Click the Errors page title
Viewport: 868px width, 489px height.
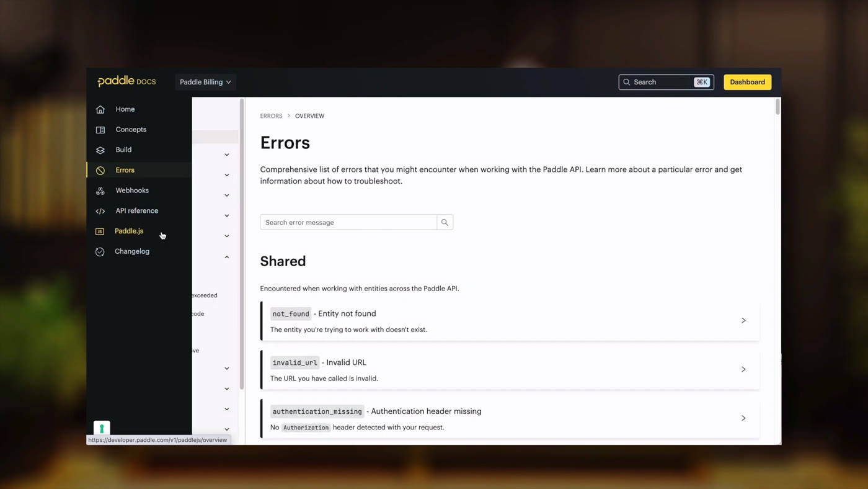285,143
